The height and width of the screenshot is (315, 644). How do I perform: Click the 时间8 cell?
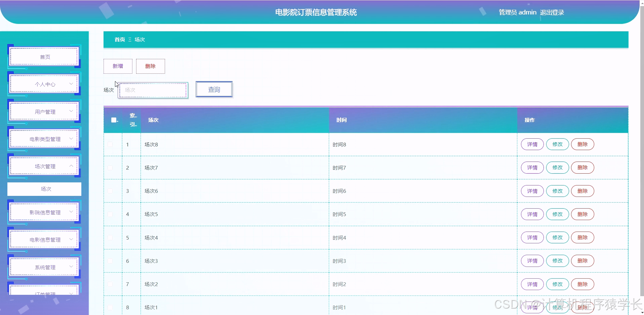coord(423,144)
